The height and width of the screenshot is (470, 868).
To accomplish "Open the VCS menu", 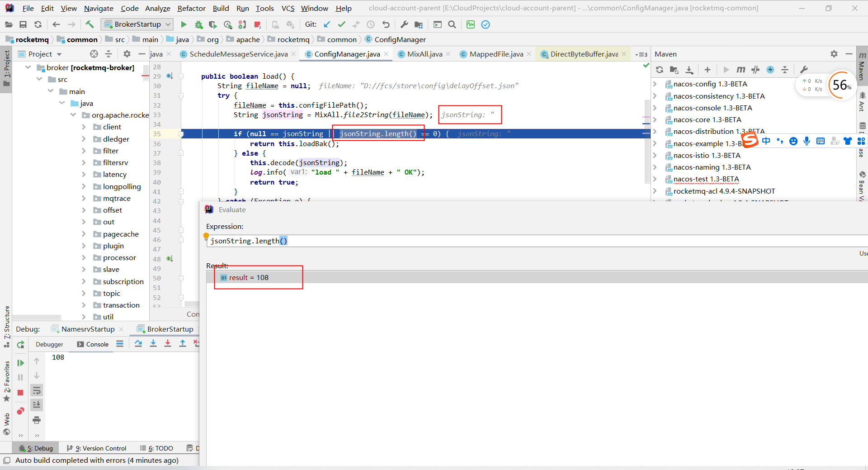I will coord(288,8).
